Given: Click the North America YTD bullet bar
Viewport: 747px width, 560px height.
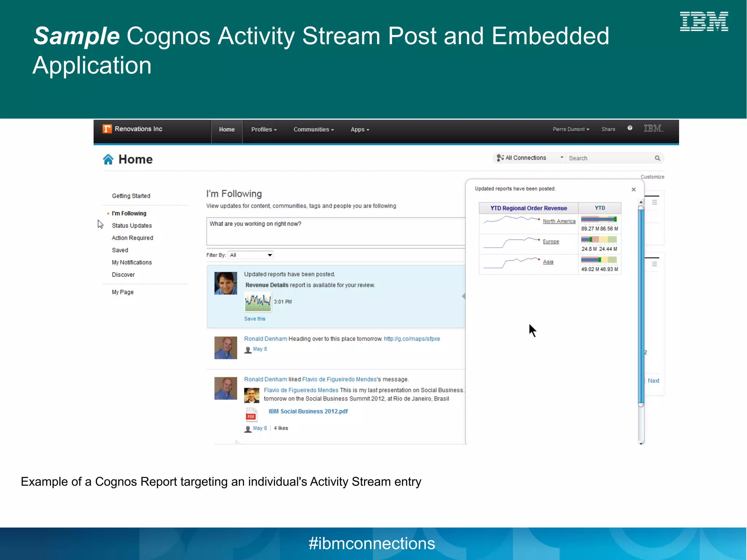Looking at the screenshot, I should coord(599,219).
